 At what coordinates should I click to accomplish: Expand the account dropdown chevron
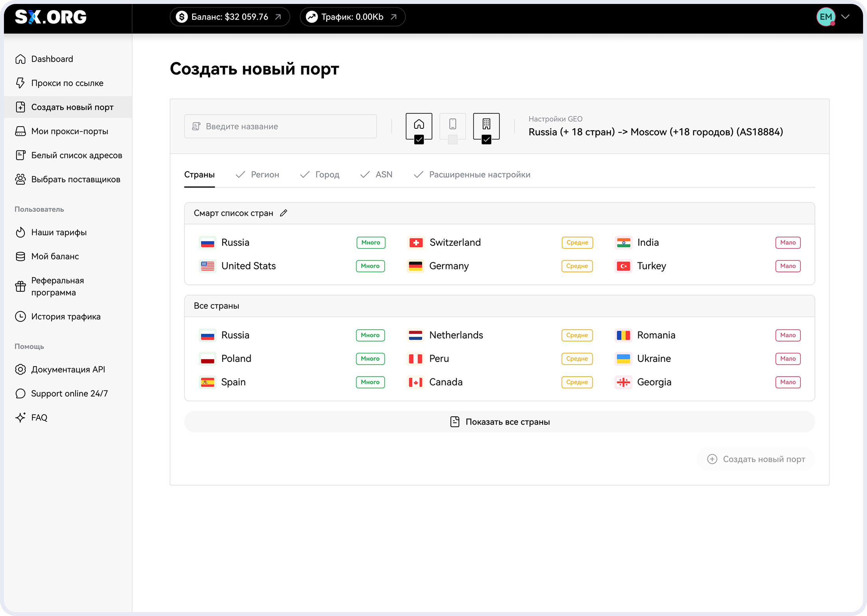pyautogui.click(x=845, y=17)
